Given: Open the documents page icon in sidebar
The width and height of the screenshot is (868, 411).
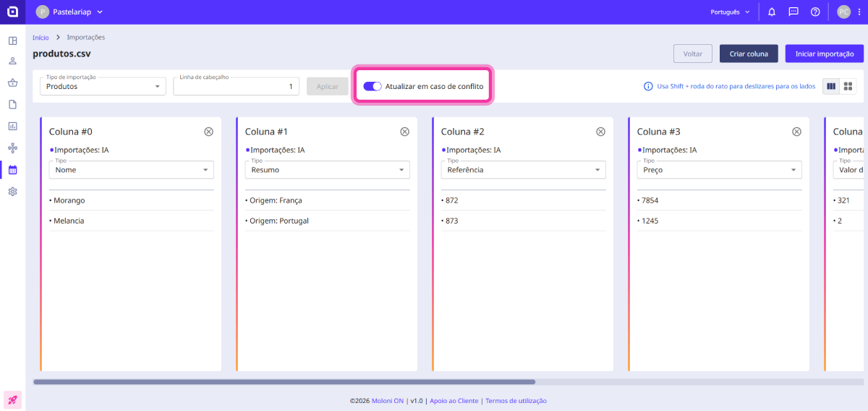Looking at the screenshot, I should 12,104.
